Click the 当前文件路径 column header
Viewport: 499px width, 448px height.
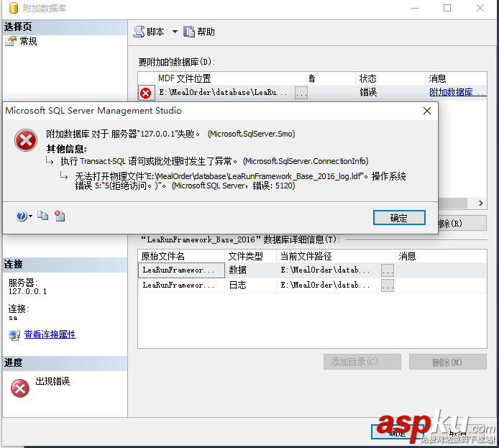tap(336, 256)
